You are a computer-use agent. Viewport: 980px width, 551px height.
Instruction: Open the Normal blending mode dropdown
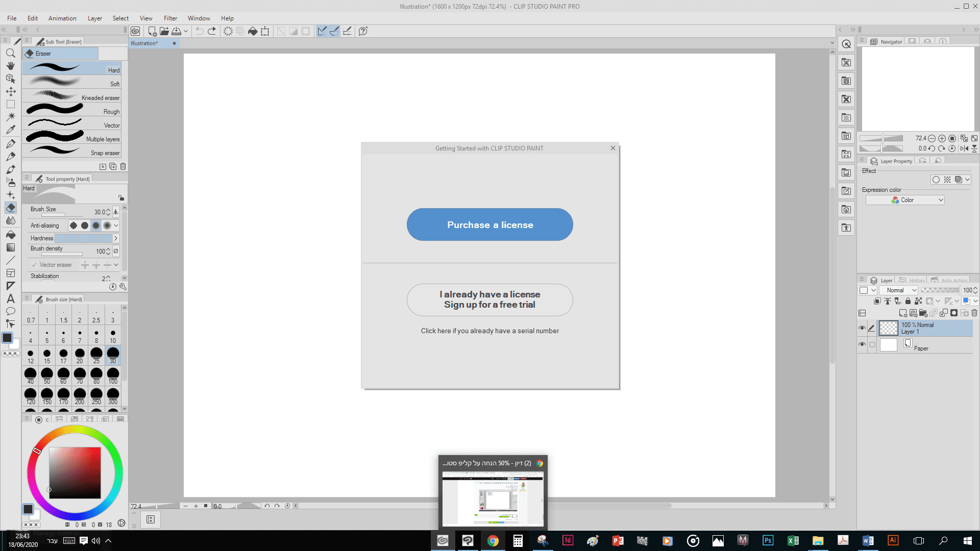(898, 290)
